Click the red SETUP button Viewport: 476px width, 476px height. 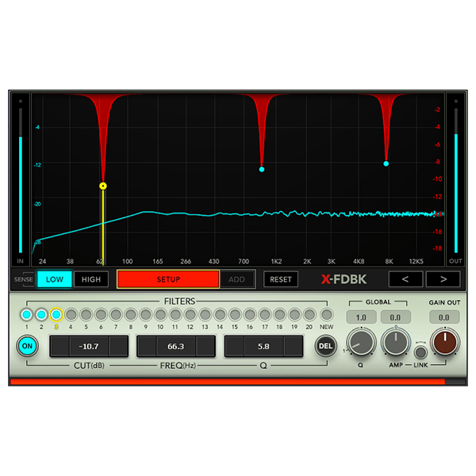[168, 279]
